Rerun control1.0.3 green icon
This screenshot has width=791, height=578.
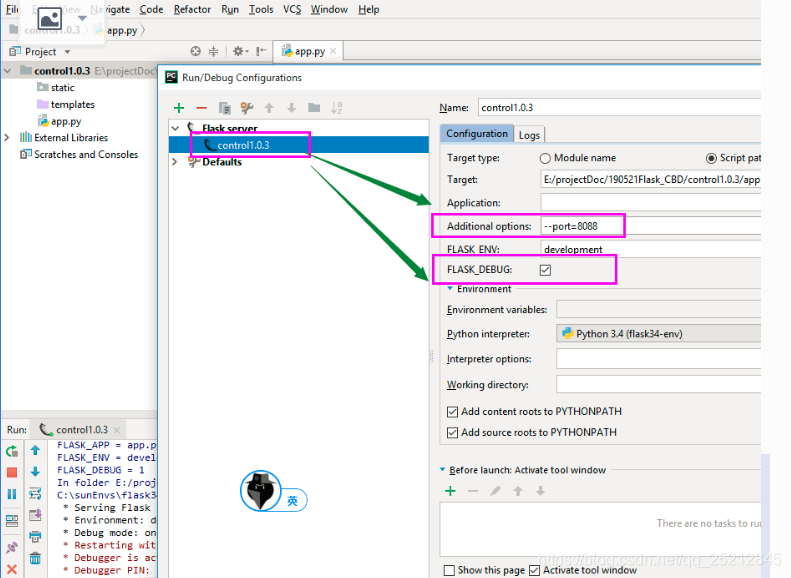coord(12,451)
